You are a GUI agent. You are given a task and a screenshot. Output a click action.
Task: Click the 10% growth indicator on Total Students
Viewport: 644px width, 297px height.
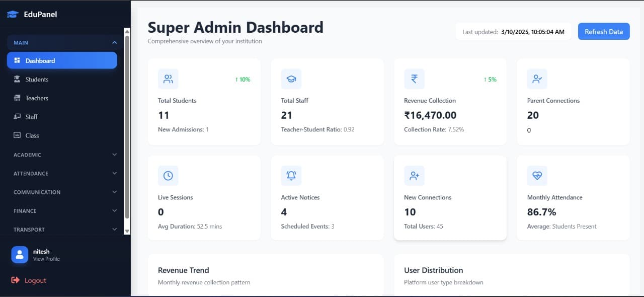[x=243, y=79]
